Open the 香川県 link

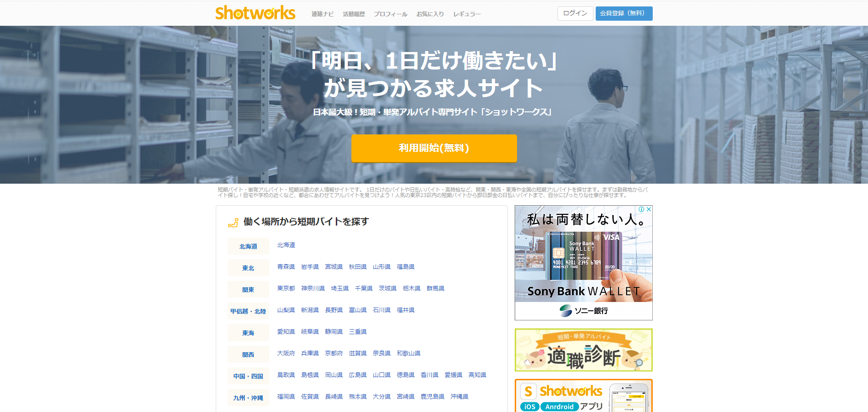coord(430,375)
